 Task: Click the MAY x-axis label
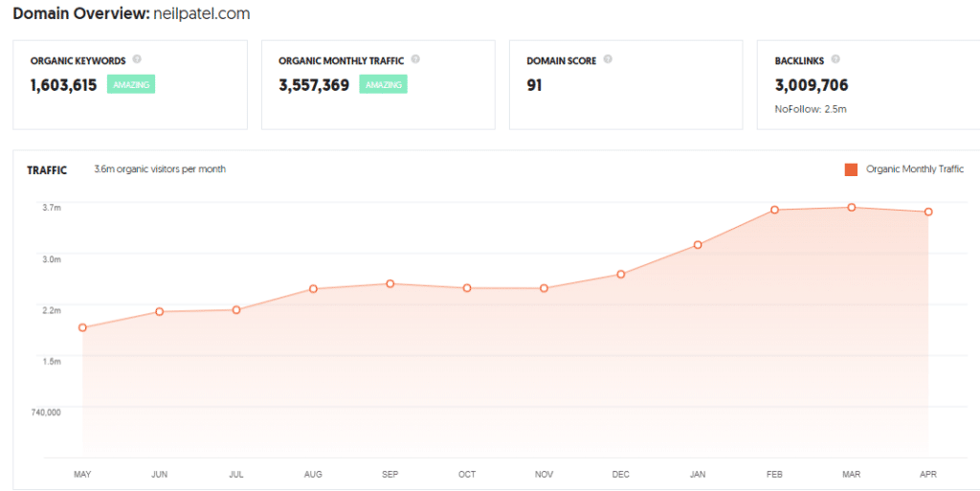coord(82,475)
